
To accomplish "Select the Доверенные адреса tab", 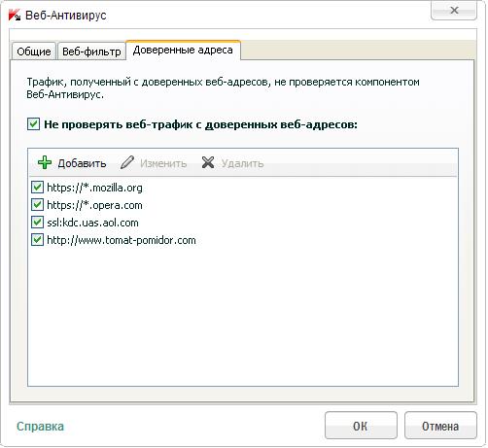I will coord(183,51).
